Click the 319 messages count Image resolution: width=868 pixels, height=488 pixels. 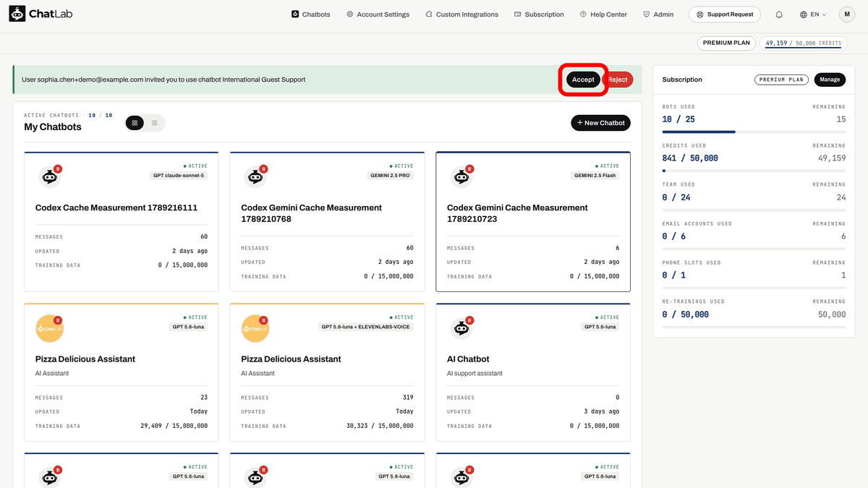(407, 397)
